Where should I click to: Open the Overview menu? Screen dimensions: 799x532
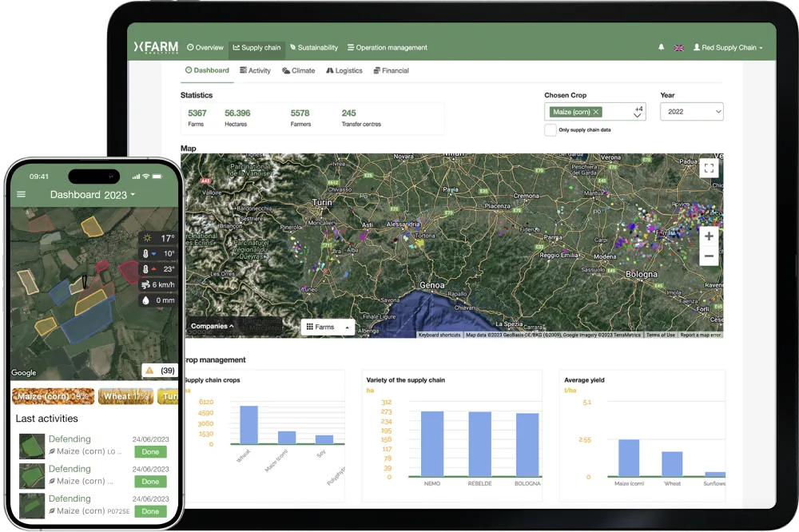click(205, 47)
